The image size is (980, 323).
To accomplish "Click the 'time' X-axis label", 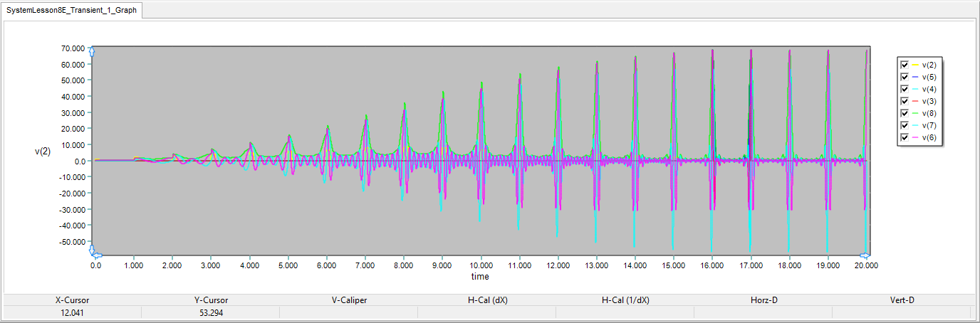I will click(480, 276).
